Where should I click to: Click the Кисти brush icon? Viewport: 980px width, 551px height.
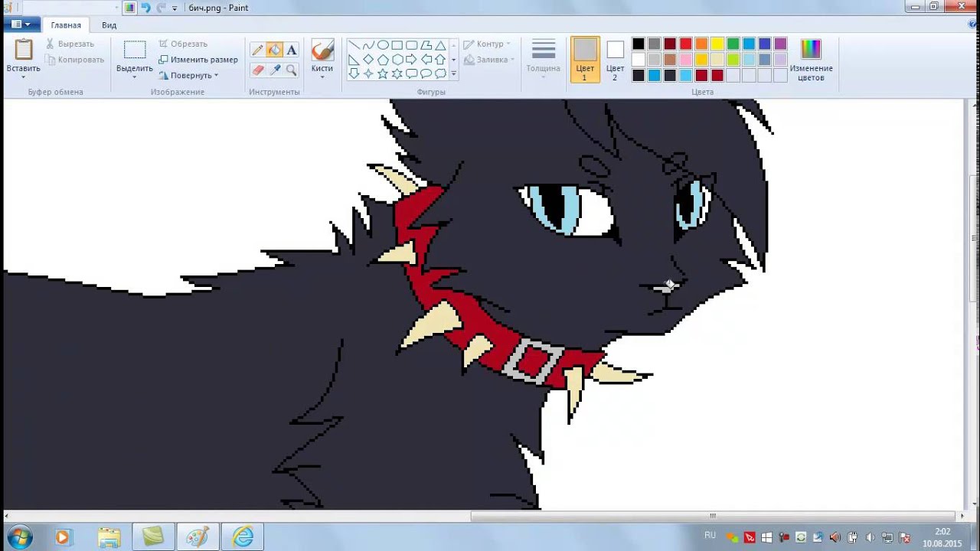coord(322,51)
